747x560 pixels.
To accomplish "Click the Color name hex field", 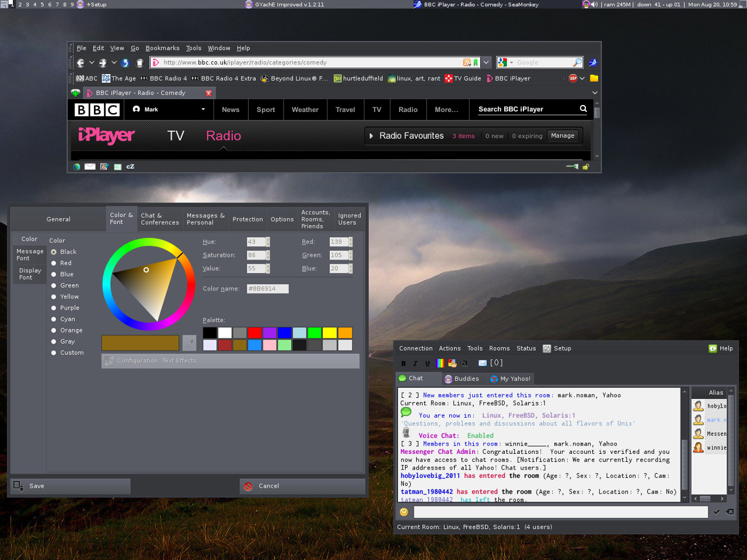I will [x=268, y=289].
